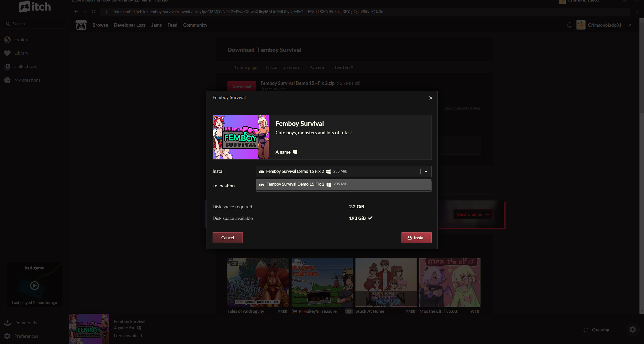
Task: Click the Search input field
Action: 35,24
